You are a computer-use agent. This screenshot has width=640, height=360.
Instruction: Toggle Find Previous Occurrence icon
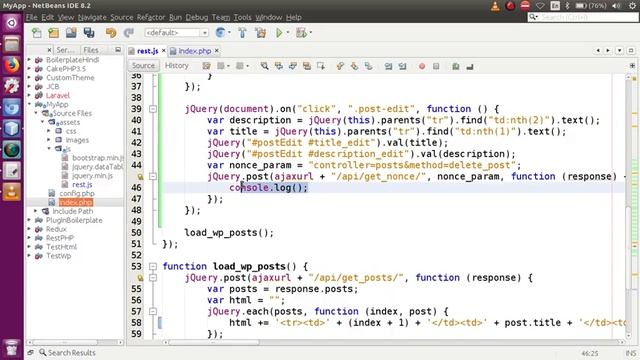pyautogui.click(x=279, y=66)
